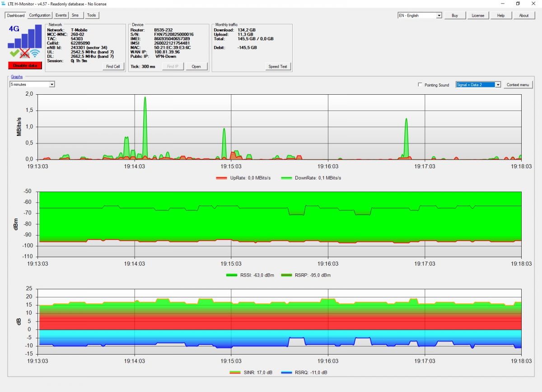Click the License button
This screenshot has width=542, height=392.
tap(478, 15)
